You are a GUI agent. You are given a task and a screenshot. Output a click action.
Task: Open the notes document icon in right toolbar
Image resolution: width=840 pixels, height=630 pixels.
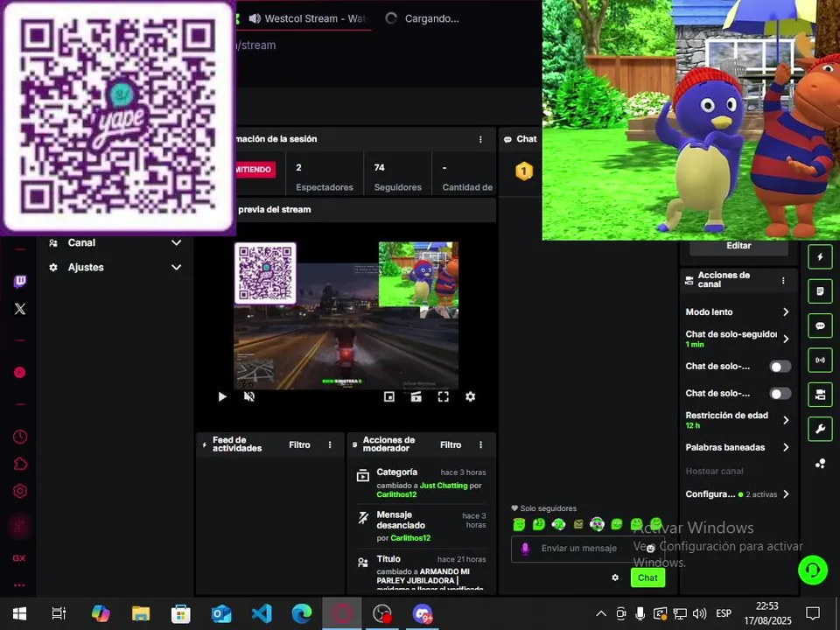click(820, 291)
